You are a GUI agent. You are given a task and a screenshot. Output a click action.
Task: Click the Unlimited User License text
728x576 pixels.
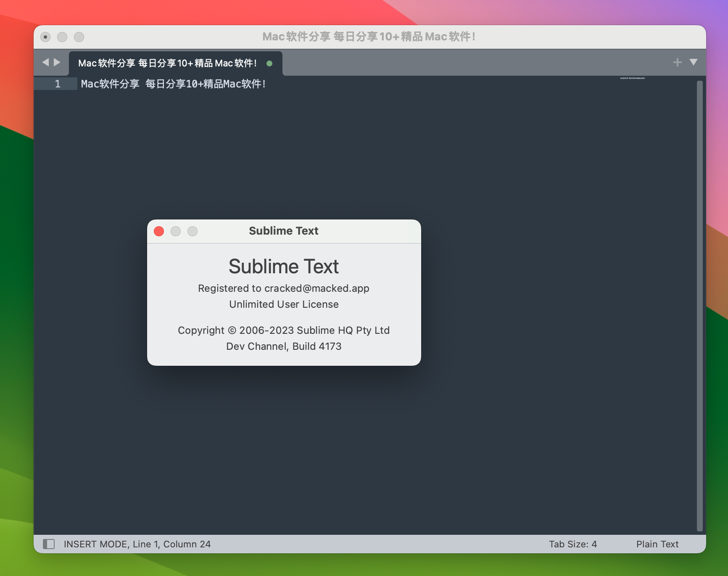tap(284, 304)
